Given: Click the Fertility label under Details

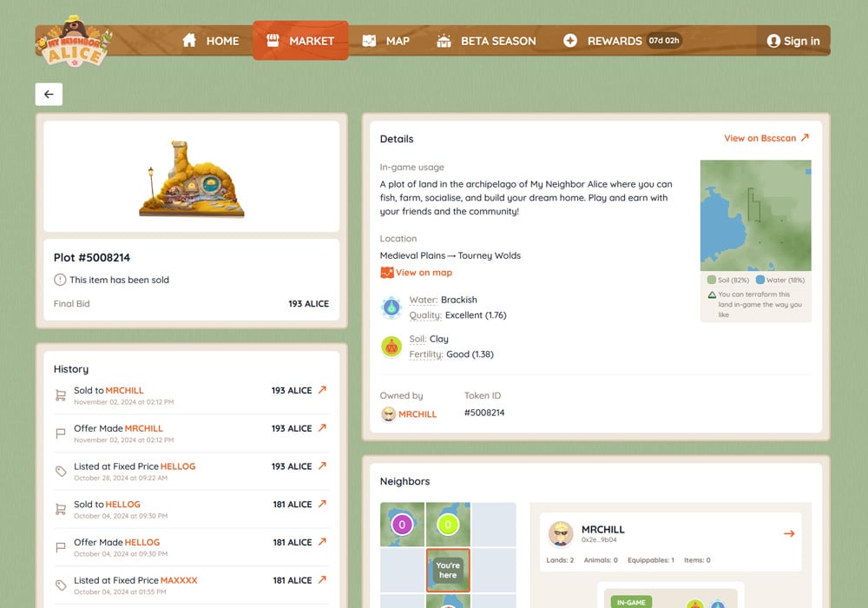Looking at the screenshot, I should click(x=425, y=354).
